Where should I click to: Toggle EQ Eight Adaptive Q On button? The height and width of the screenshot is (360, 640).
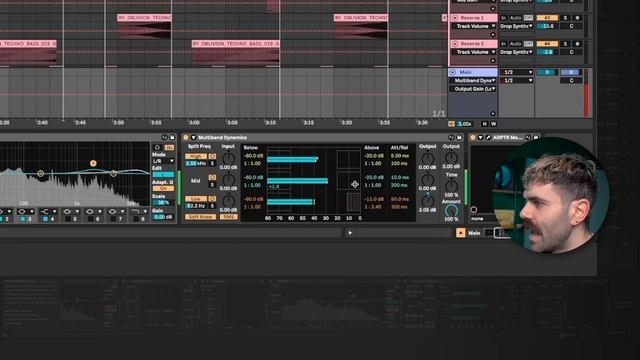[163, 189]
